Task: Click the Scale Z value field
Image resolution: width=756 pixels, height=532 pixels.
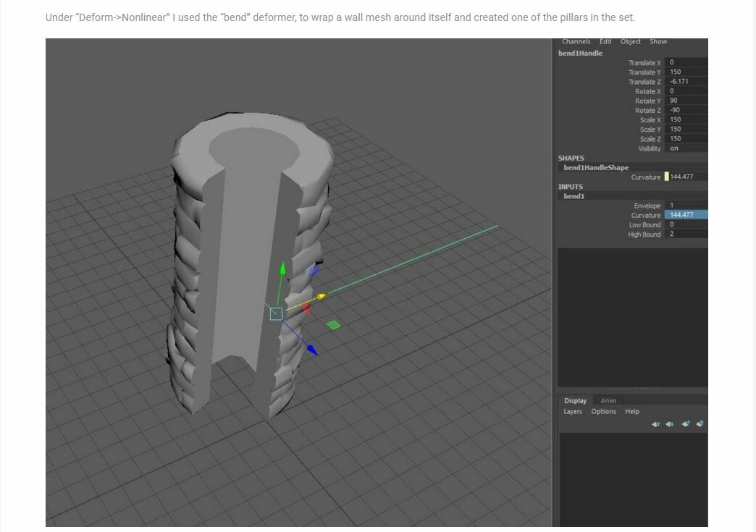Action: [686, 139]
